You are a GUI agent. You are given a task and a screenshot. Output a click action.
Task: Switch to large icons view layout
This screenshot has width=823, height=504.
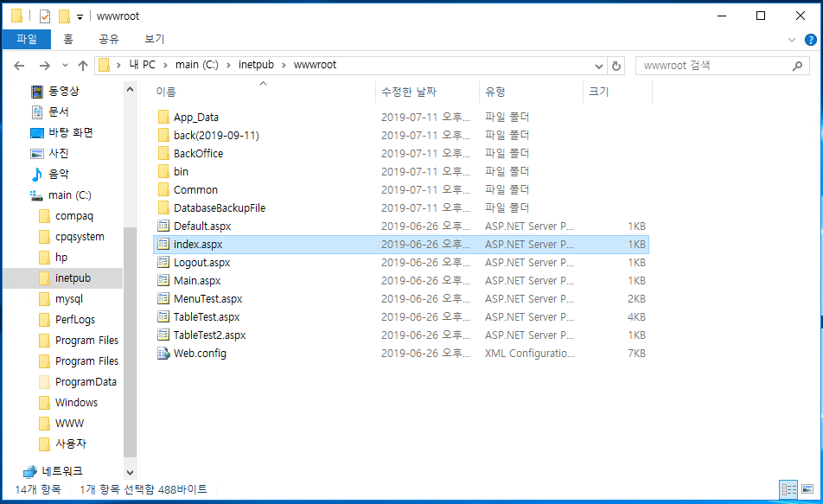807,489
